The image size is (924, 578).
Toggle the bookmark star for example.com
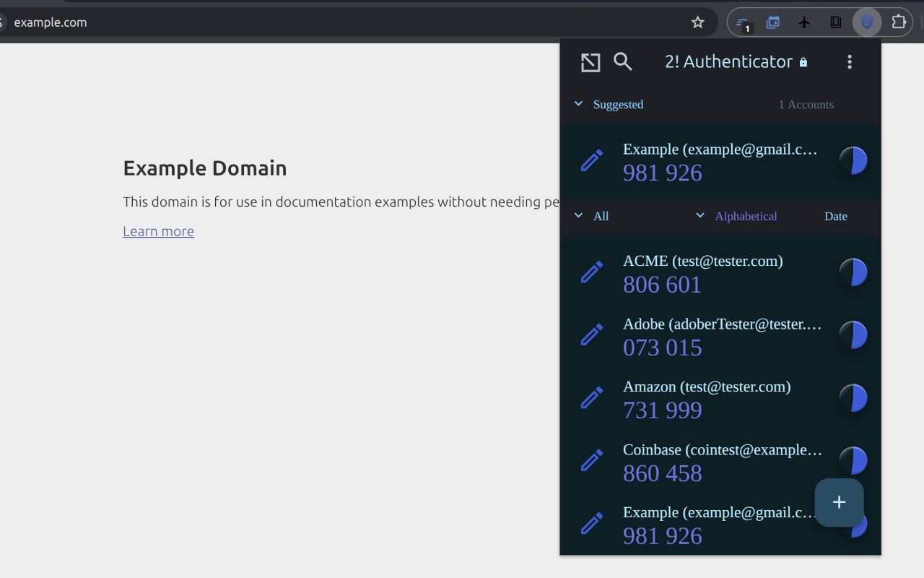point(697,22)
